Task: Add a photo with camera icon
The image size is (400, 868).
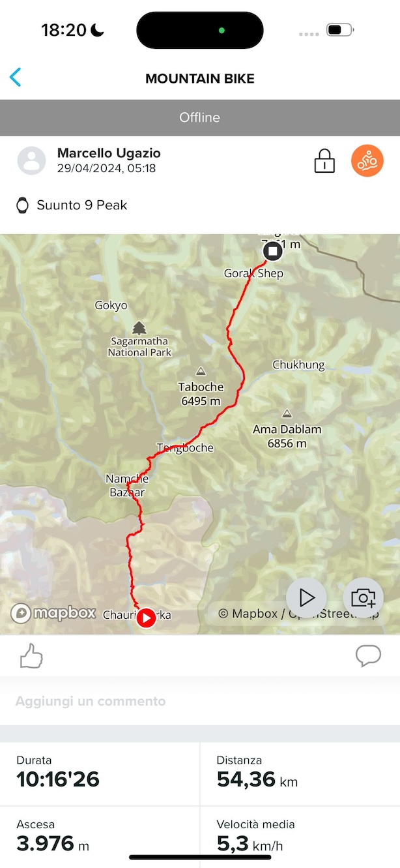Action: click(x=363, y=597)
